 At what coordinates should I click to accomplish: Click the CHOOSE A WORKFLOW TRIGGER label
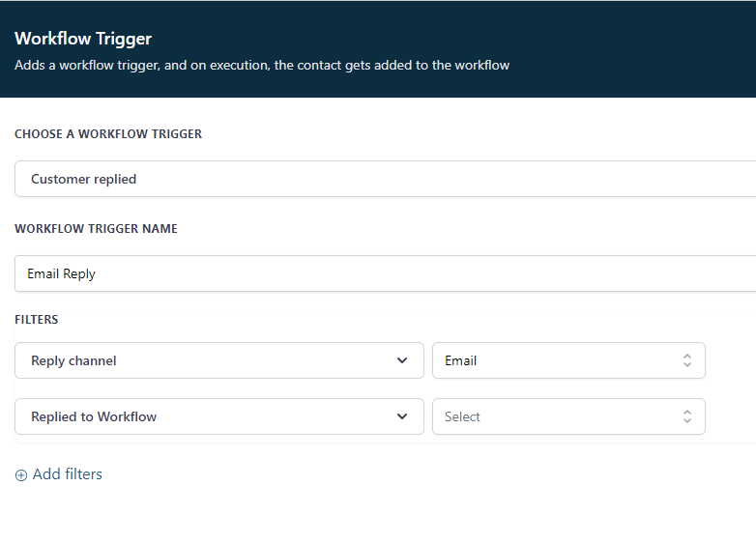click(x=108, y=134)
